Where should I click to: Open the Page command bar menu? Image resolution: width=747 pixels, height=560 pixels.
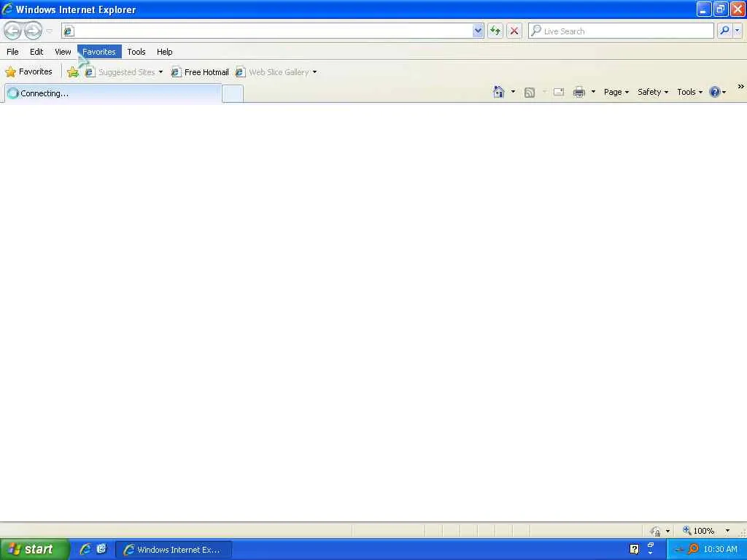pos(616,92)
